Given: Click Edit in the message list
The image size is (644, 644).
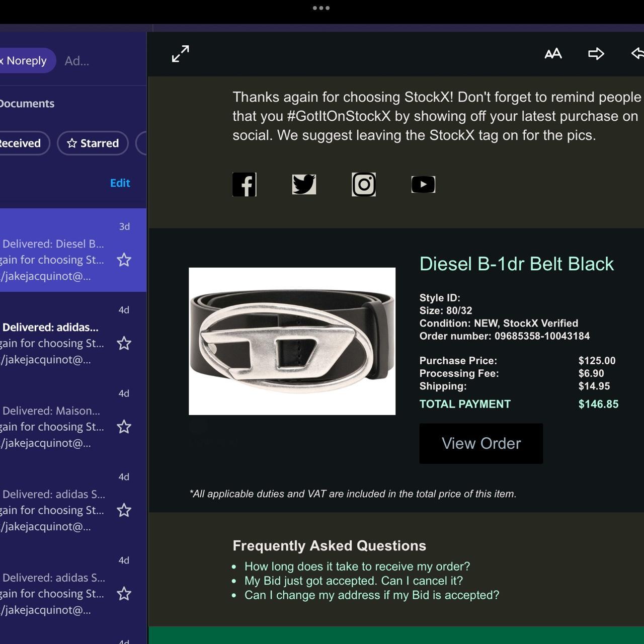Looking at the screenshot, I should (120, 183).
